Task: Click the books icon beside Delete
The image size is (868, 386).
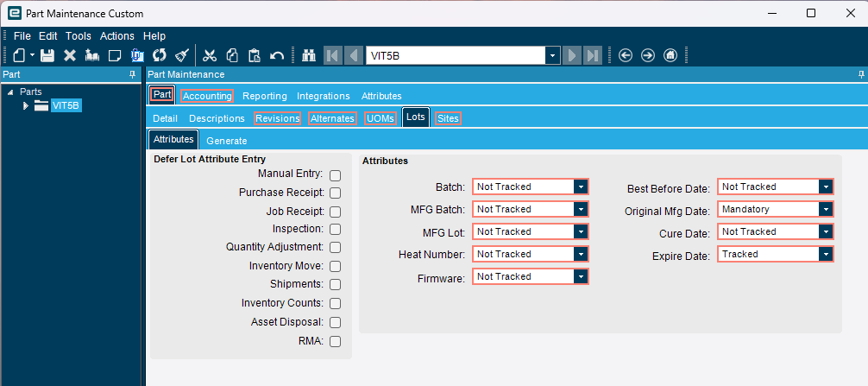Action: pyautogui.click(x=92, y=55)
